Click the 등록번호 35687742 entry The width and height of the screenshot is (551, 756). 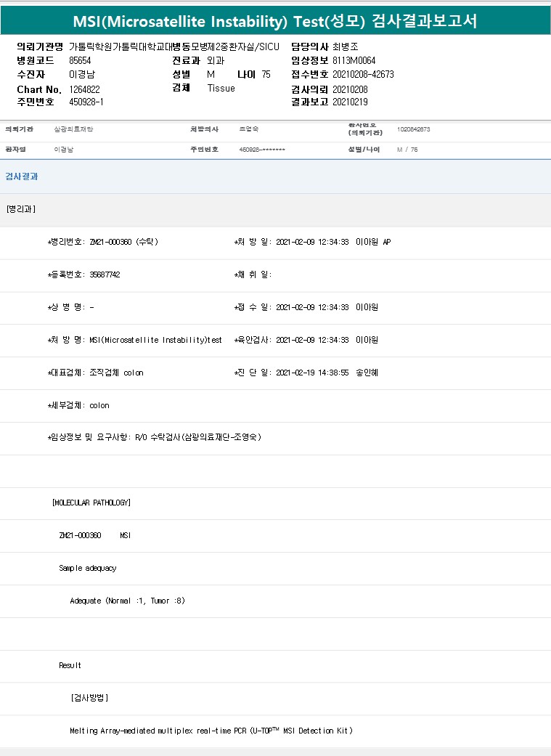point(83,275)
